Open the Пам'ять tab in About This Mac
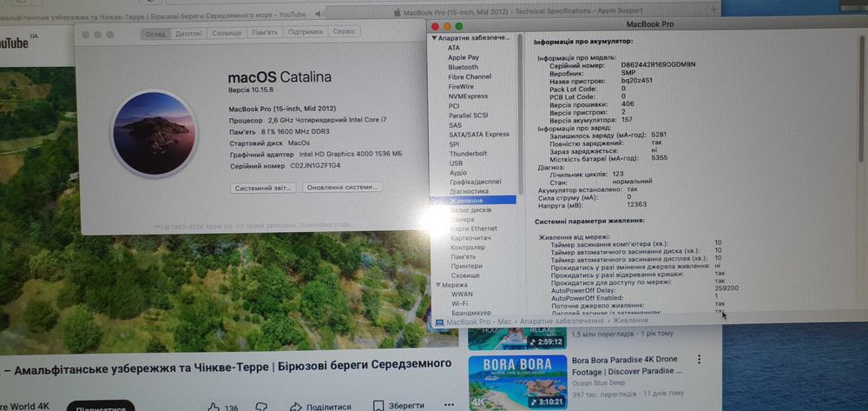This screenshot has height=411, width=868. click(265, 32)
